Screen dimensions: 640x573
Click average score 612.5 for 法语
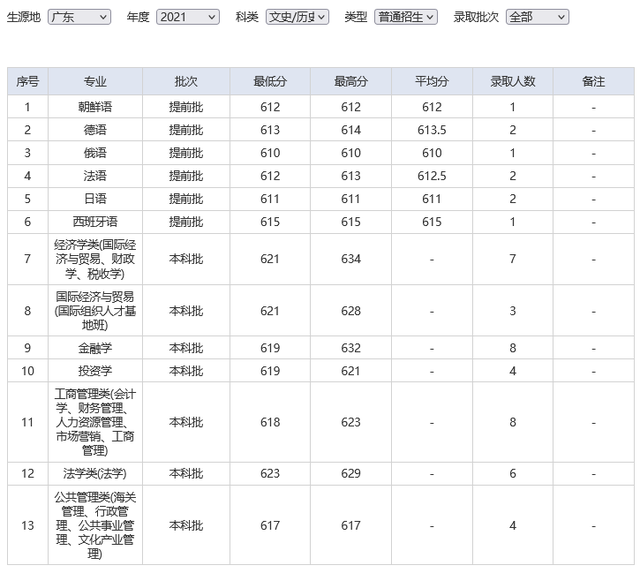[x=431, y=176]
